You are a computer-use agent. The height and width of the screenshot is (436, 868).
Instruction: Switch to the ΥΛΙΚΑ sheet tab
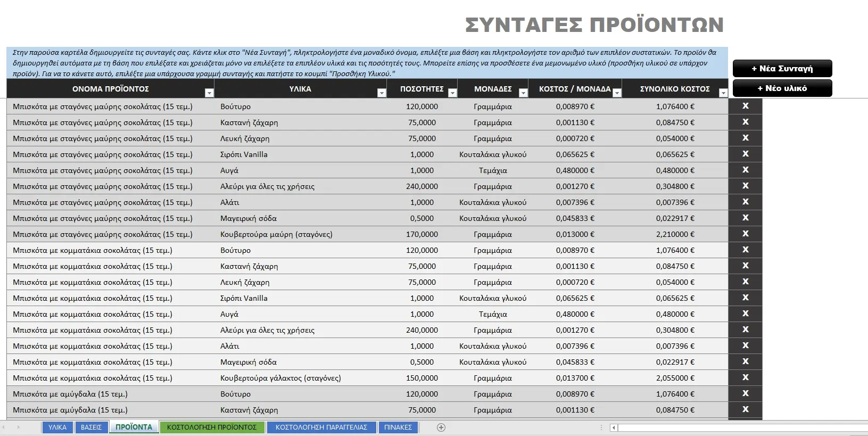[x=57, y=427]
